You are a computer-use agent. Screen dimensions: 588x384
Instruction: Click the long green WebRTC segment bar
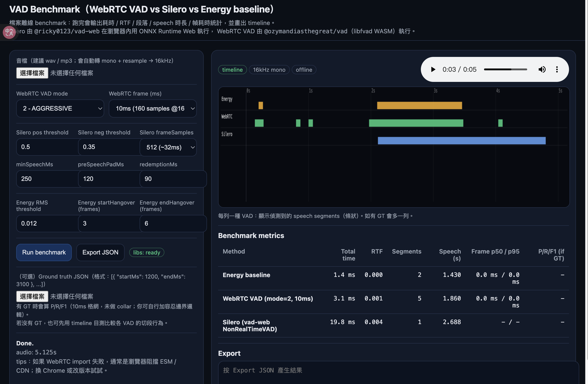[416, 123]
